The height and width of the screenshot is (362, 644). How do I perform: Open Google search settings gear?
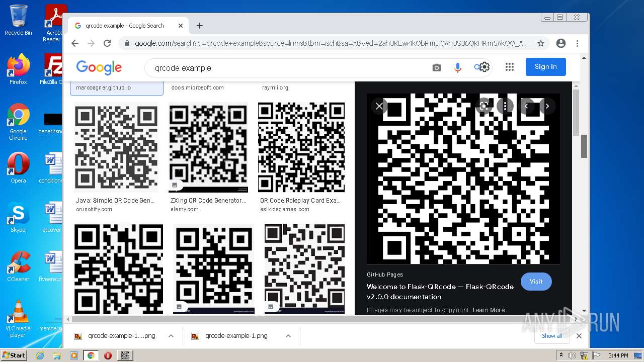[485, 67]
